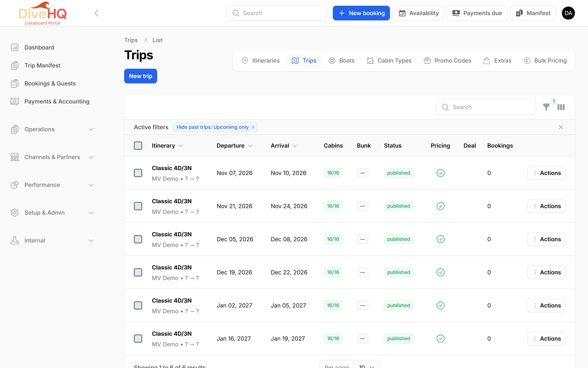Click the New trip button
This screenshot has height=368, width=588.
(x=140, y=76)
